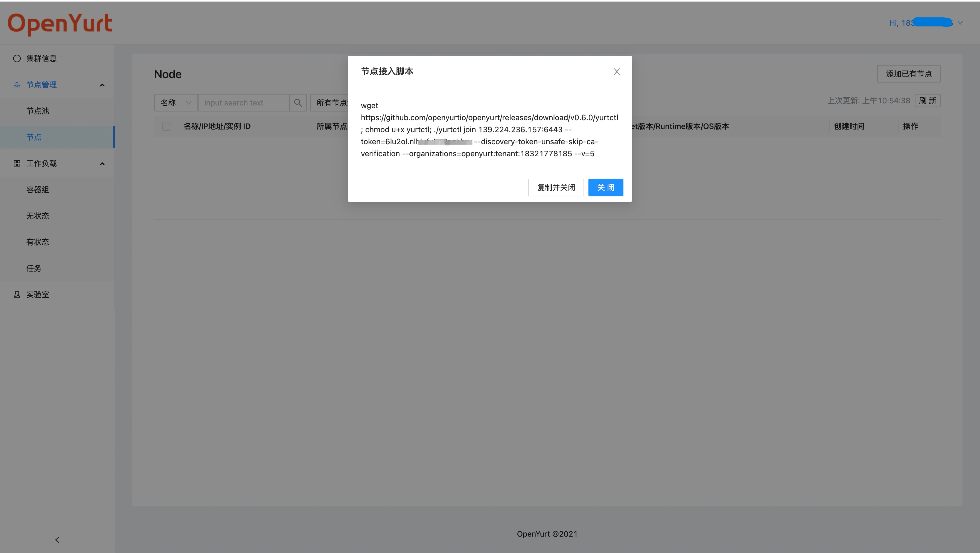This screenshot has width=980, height=553.
Task: Click the 添加已有节点 button
Action: pyautogui.click(x=908, y=74)
